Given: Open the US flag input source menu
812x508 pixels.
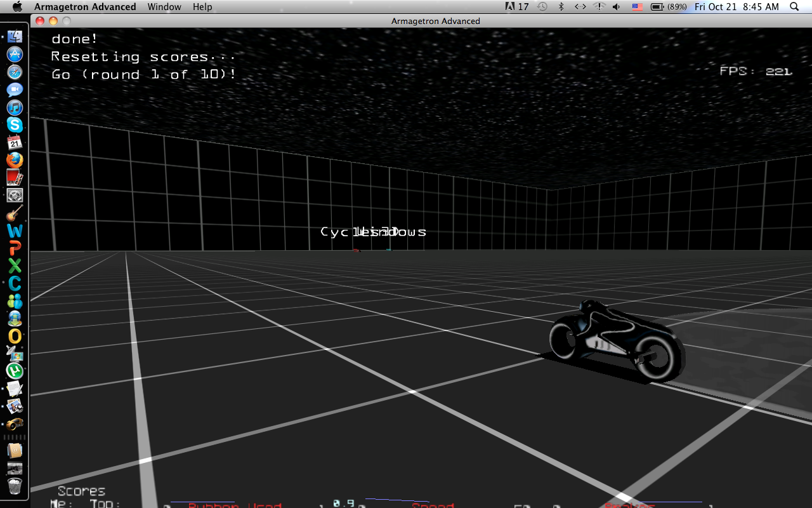Looking at the screenshot, I should click(x=637, y=6).
